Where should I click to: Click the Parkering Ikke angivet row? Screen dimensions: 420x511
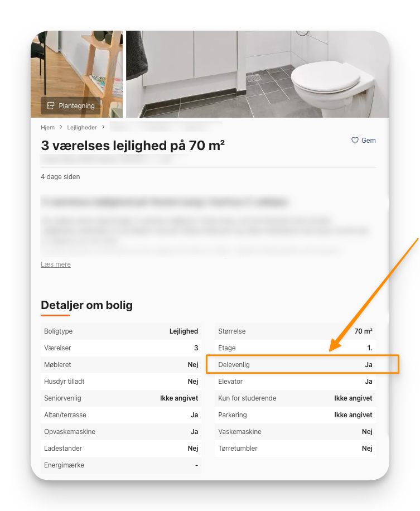tap(295, 415)
